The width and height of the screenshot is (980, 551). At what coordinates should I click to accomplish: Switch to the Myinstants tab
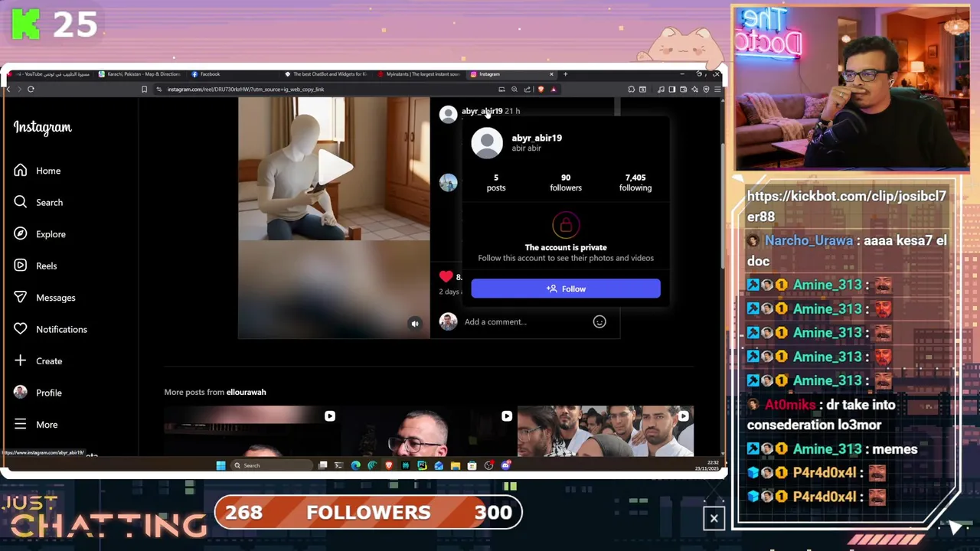tap(419, 74)
